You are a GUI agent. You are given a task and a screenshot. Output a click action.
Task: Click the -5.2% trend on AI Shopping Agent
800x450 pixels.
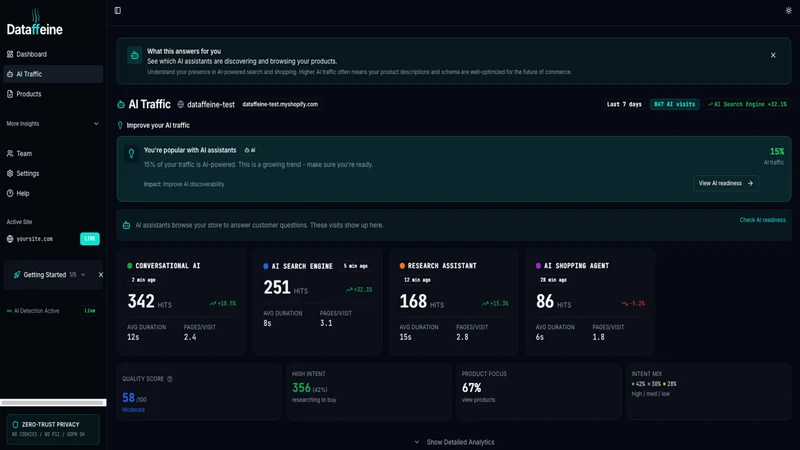(x=633, y=304)
